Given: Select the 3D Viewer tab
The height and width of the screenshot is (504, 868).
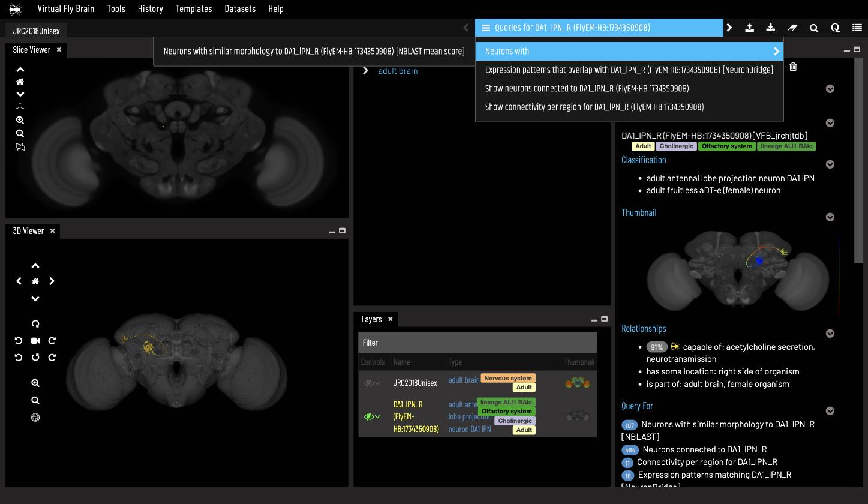Looking at the screenshot, I should click(28, 231).
